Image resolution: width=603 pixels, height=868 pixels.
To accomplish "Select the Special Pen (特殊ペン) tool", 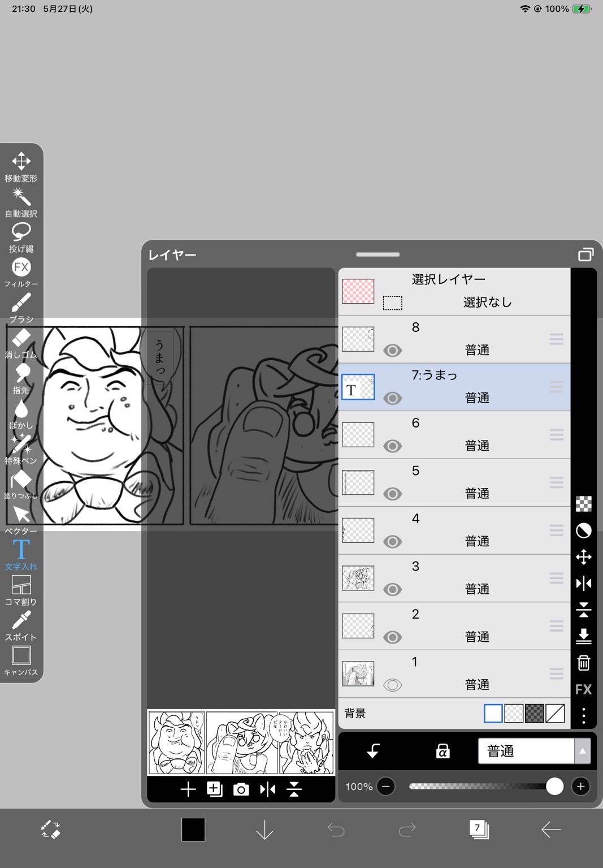I will tap(21, 449).
